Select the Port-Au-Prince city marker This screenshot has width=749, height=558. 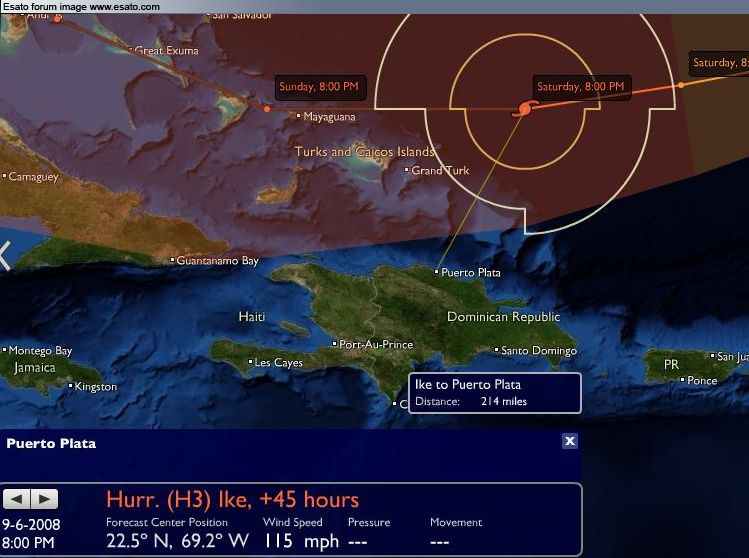[x=335, y=344]
